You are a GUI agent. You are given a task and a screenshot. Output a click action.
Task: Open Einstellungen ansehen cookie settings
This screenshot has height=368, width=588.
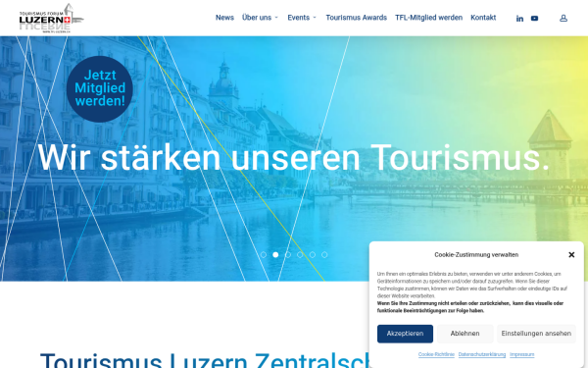536,334
